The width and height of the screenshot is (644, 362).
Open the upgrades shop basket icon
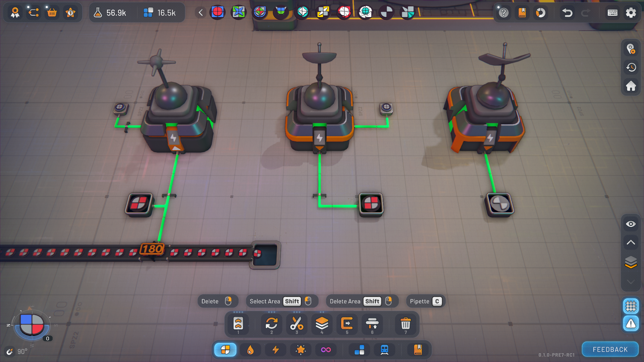(52, 13)
